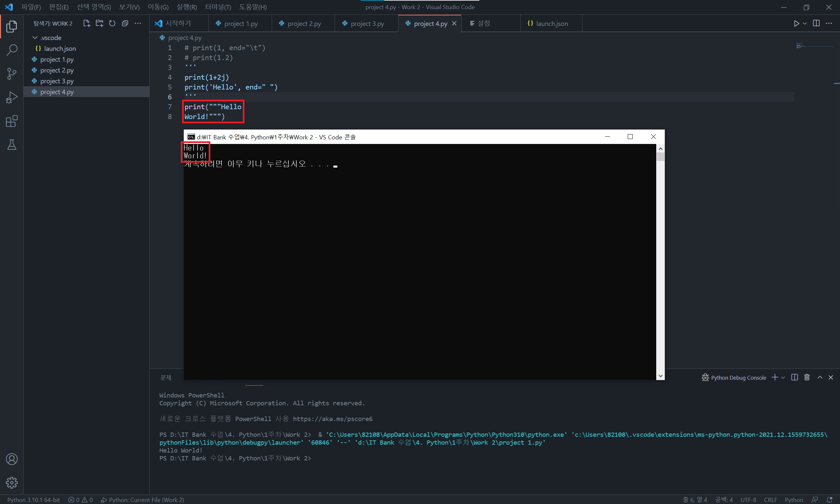Open the Testing flask view
840x504 pixels.
pos(11,145)
